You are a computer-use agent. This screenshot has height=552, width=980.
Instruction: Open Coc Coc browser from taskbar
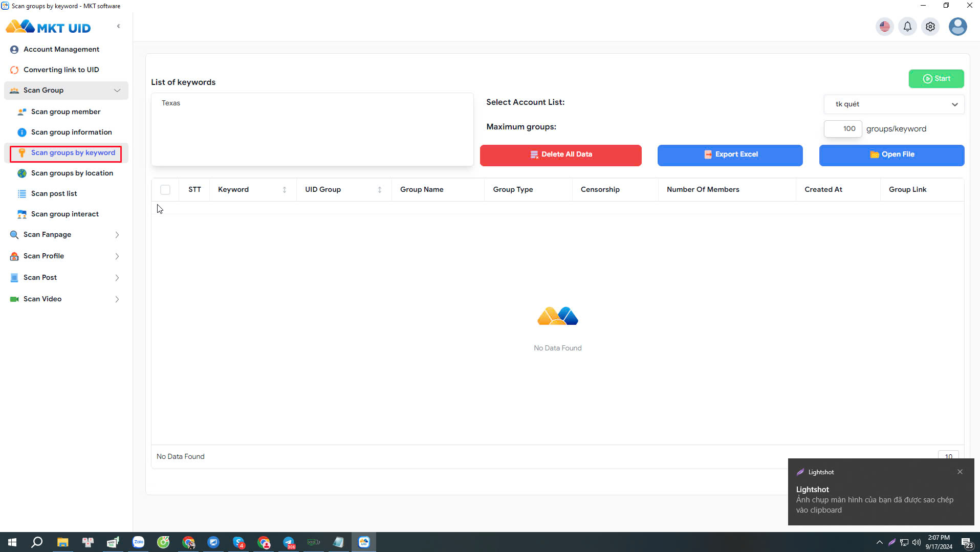click(x=163, y=542)
